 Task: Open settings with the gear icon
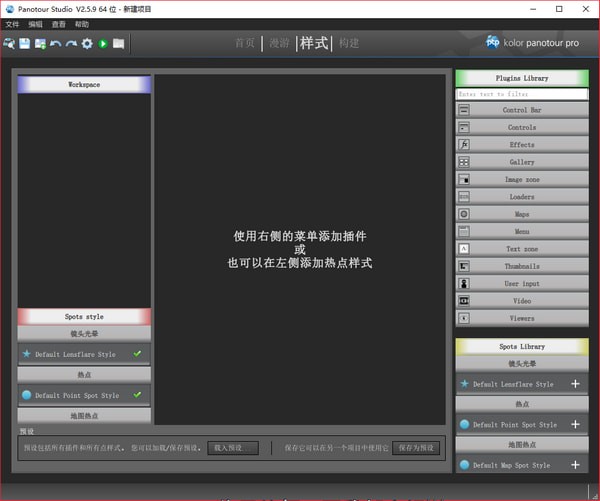pyautogui.click(x=87, y=43)
